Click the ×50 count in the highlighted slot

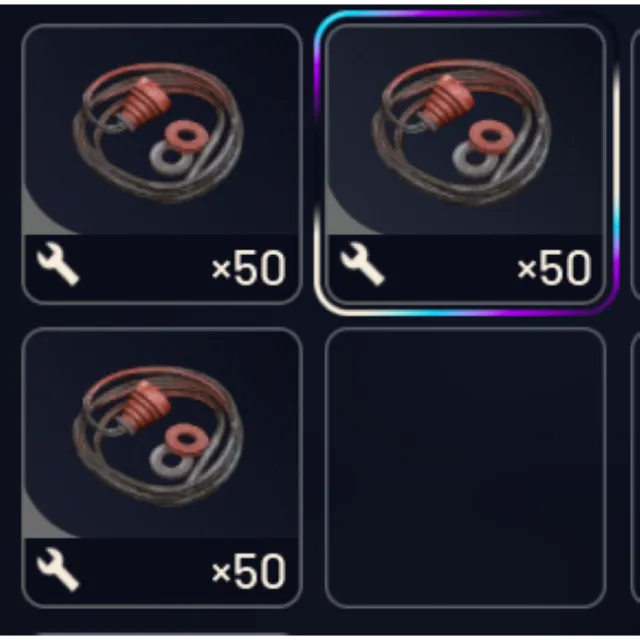tap(554, 268)
